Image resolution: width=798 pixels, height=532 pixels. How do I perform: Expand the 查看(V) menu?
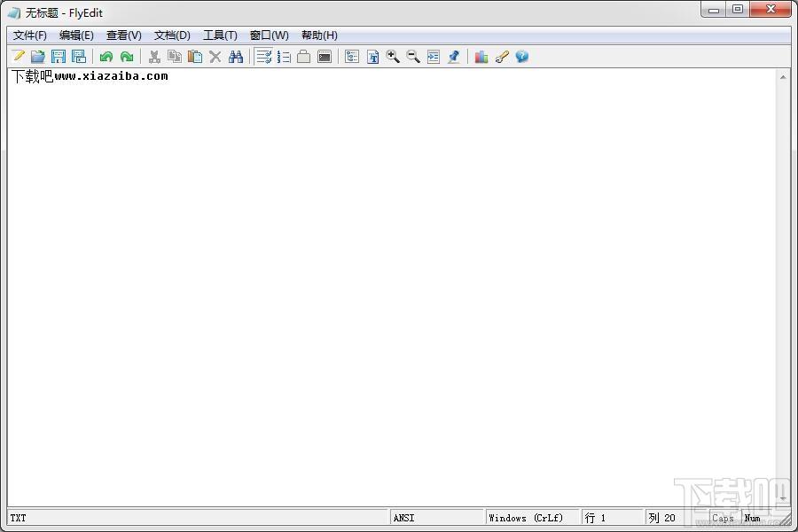pos(124,35)
